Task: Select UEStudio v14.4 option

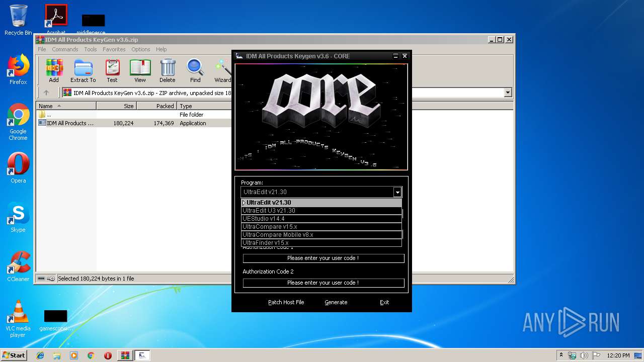Action: coord(321,219)
